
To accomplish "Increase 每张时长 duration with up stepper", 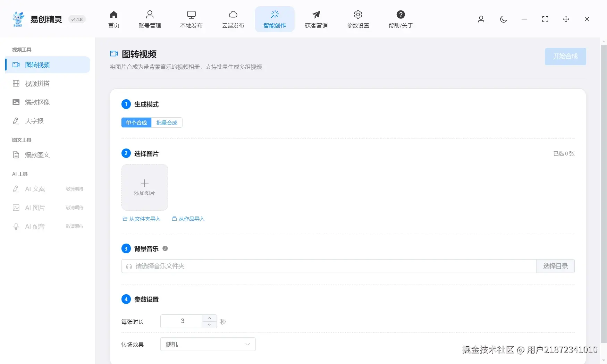I will pyautogui.click(x=209, y=318).
